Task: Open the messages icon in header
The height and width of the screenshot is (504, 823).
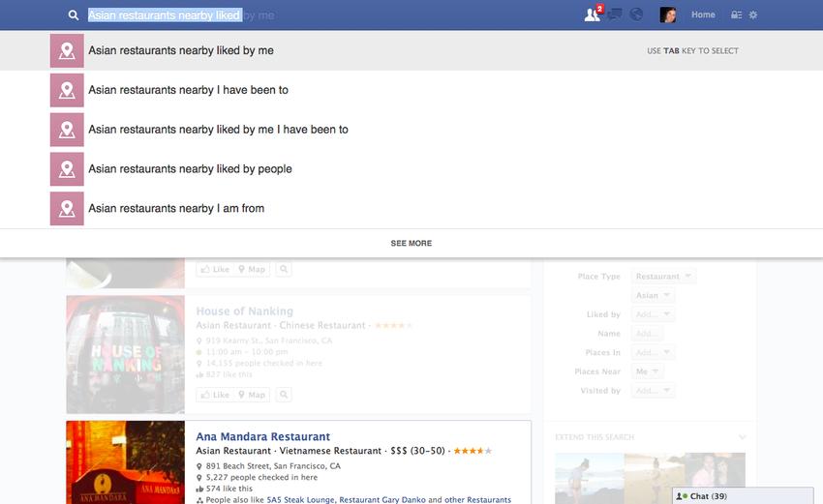Action: tap(615, 15)
